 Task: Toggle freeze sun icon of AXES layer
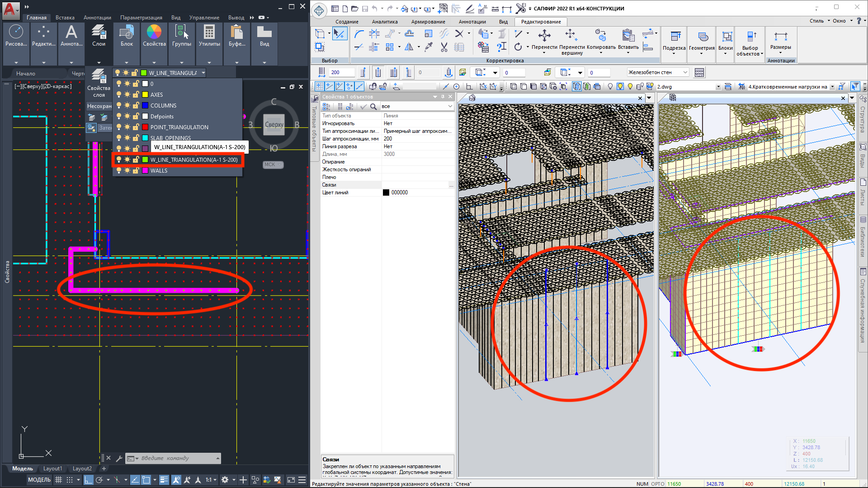[127, 94]
